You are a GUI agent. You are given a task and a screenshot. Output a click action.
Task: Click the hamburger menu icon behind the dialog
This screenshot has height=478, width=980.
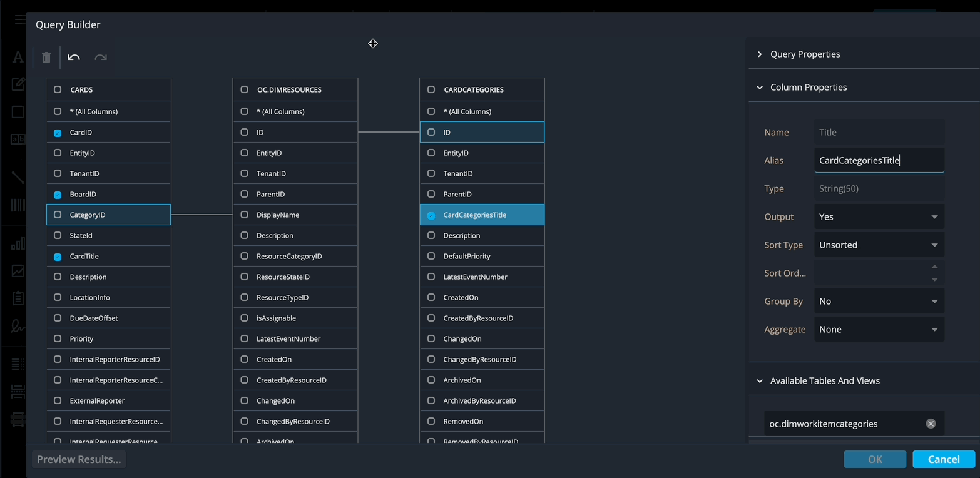pos(19,19)
